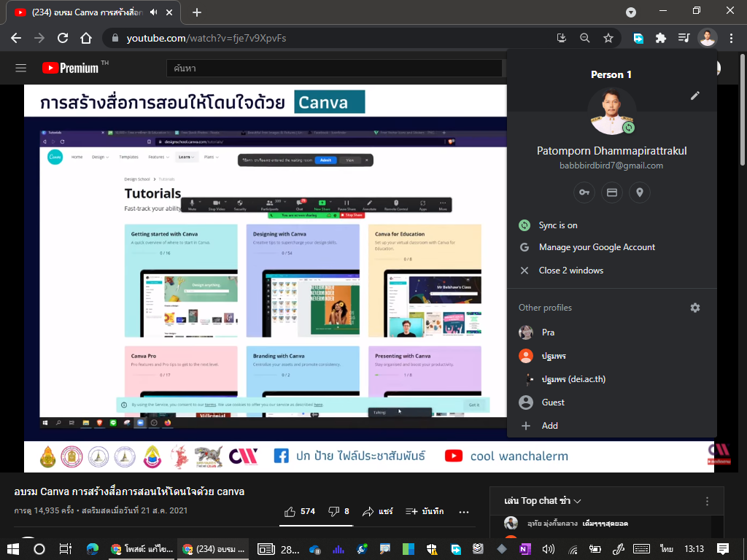This screenshot has width=747, height=560.
Task: Open addresses location pin icon
Action: click(640, 192)
